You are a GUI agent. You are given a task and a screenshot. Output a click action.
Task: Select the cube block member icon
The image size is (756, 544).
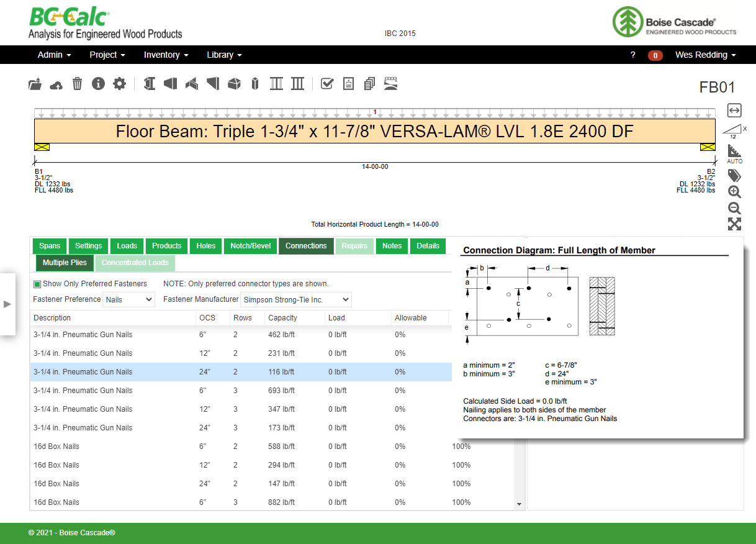click(x=234, y=83)
